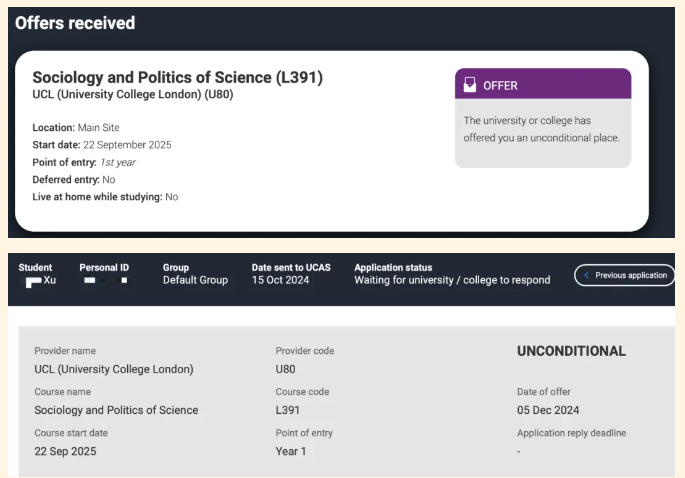This screenshot has height=478, width=685.
Task: Click Live at home while studying line
Action: 105,197
